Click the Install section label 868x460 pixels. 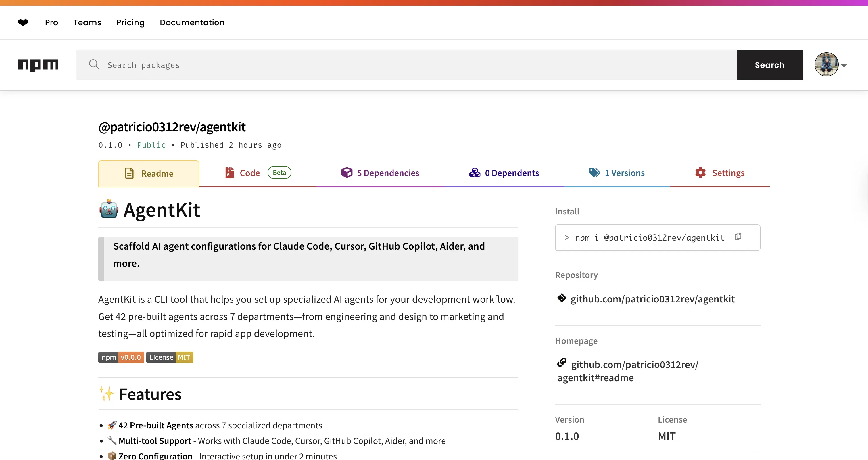[x=567, y=212]
